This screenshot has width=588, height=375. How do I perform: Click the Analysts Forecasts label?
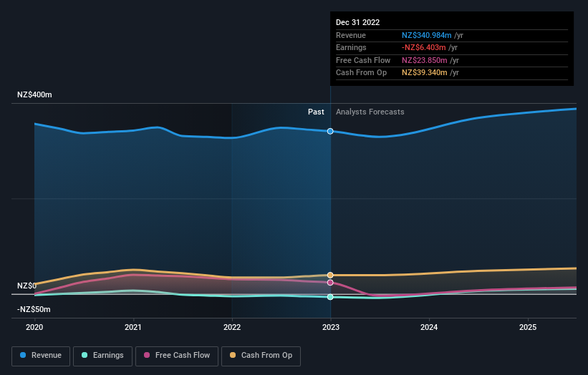tap(370, 112)
